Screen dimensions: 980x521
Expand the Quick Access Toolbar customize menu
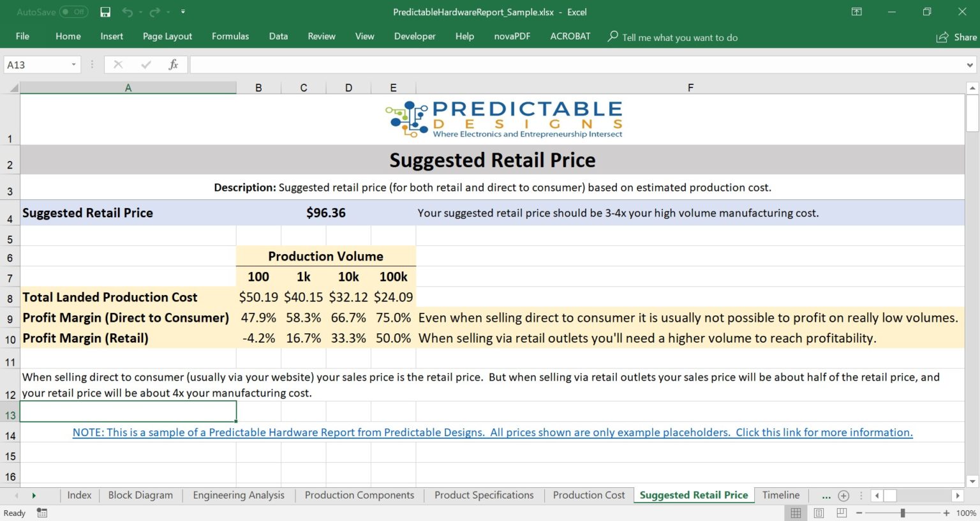[182, 11]
